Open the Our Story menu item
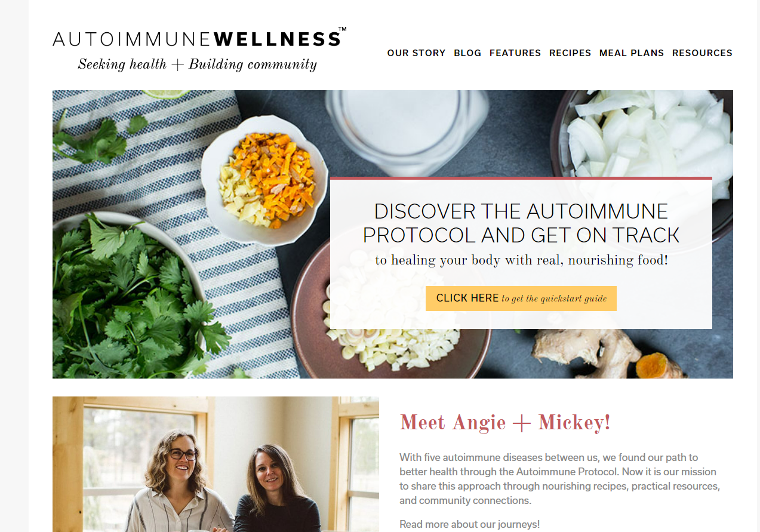 pos(416,53)
